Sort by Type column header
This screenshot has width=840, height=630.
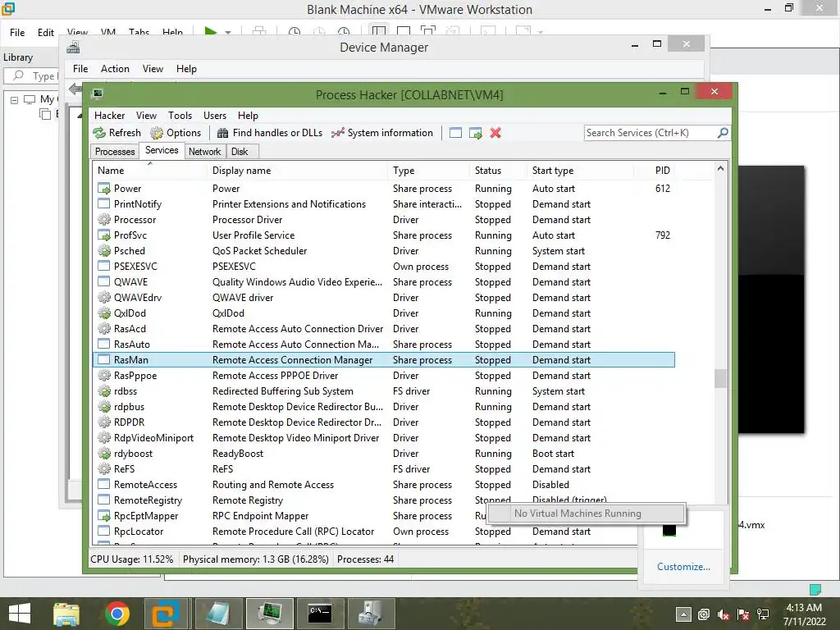click(x=428, y=171)
